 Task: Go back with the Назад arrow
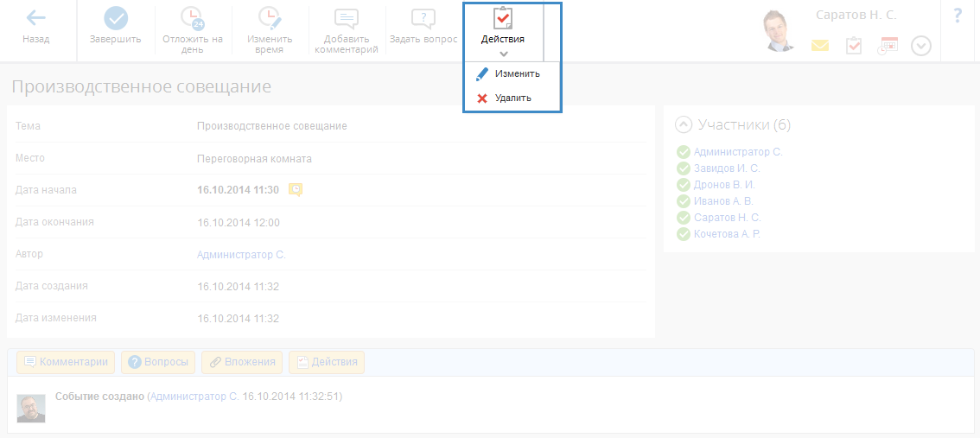pyautogui.click(x=35, y=27)
